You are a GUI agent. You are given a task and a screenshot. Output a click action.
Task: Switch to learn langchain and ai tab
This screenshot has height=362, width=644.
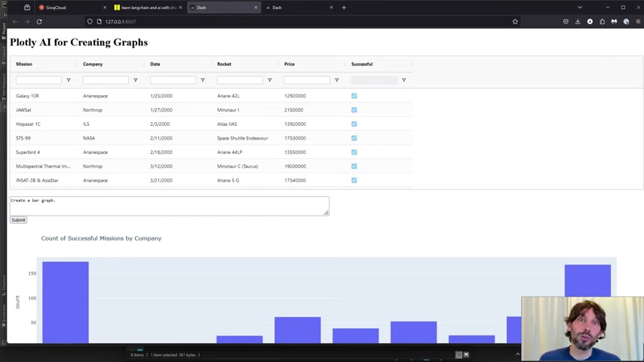pos(148,8)
